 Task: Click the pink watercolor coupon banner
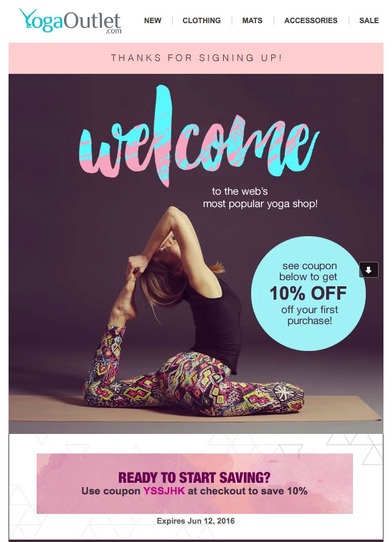tap(195, 483)
